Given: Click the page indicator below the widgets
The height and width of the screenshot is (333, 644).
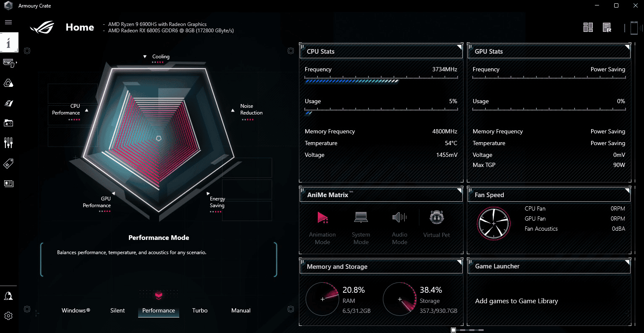Looking at the screenshot, I should [x=467, y=330].
